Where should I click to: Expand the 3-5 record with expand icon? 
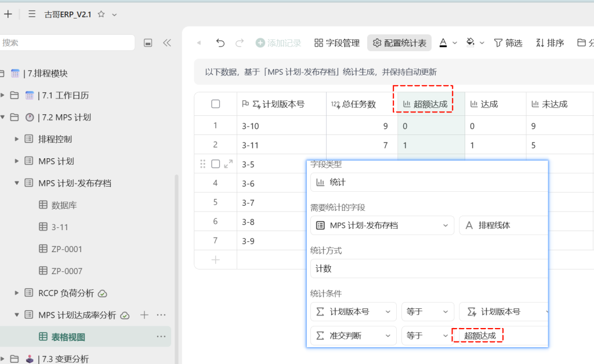(229, 164)
